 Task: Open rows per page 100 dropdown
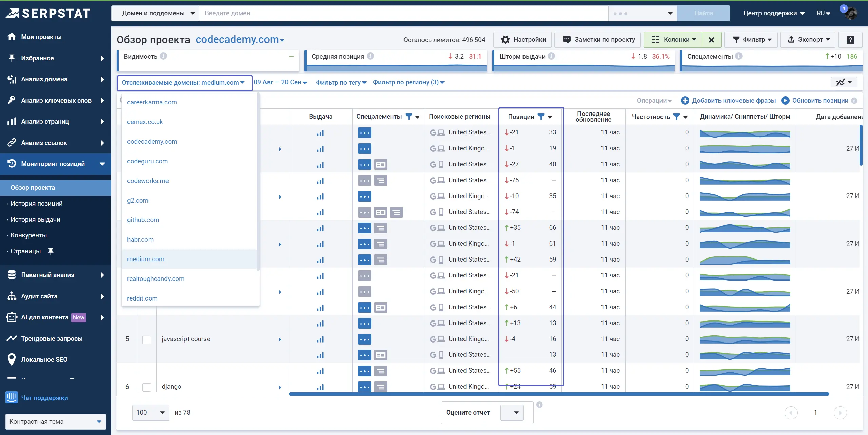tap(151, 413)
